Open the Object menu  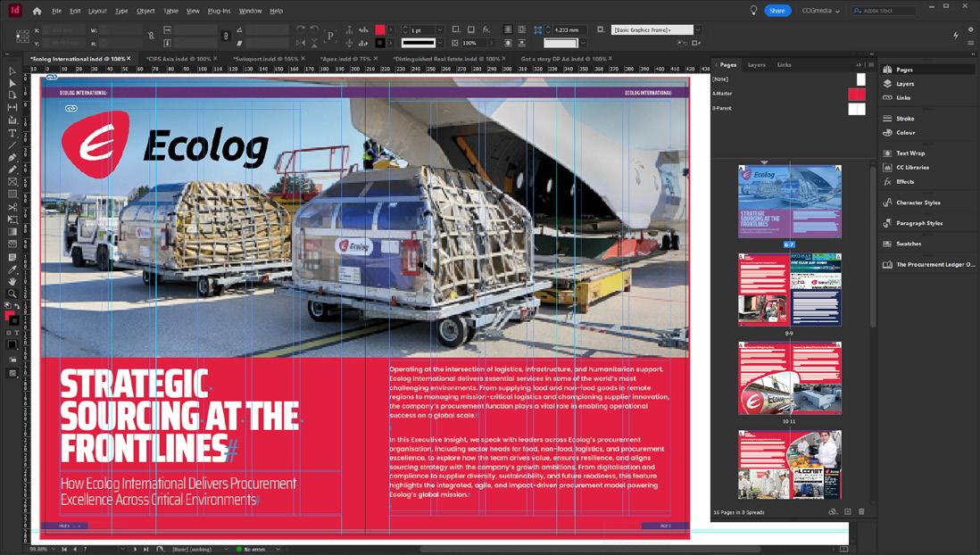[145, 11]
